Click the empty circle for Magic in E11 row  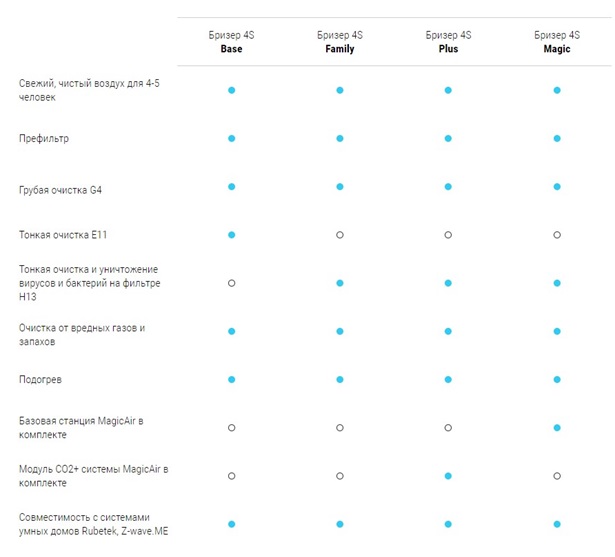pos(557,235)
